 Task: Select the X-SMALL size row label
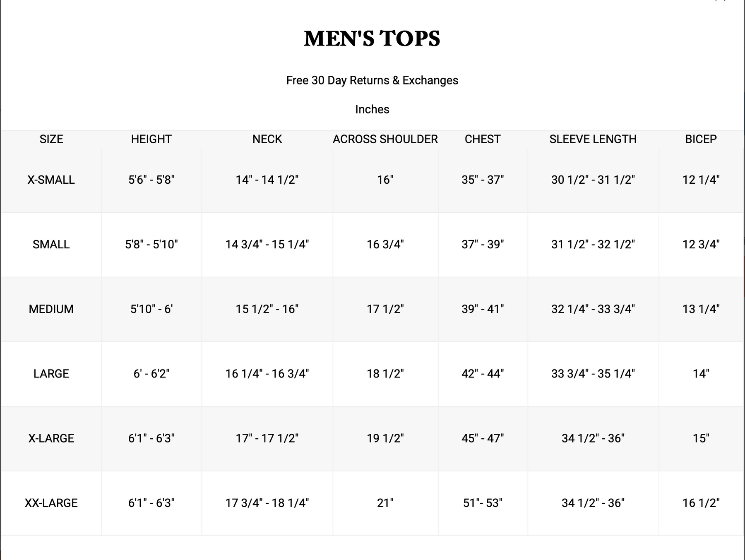pos(51,180)
